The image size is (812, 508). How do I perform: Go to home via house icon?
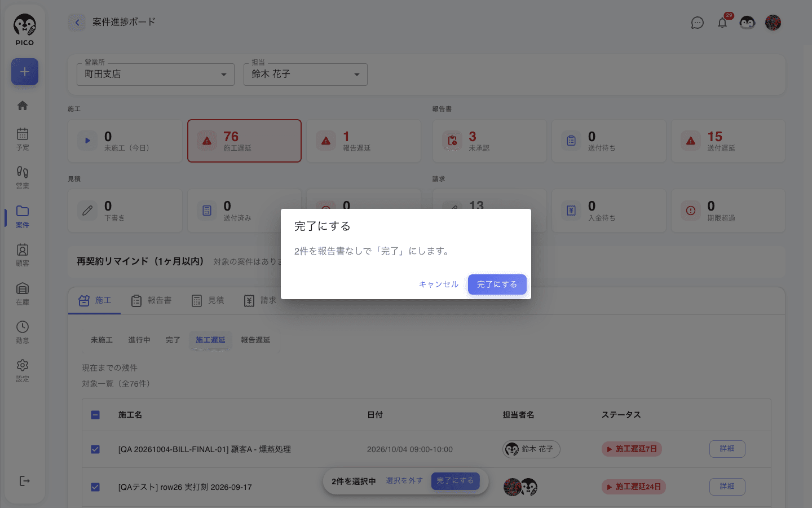[23, 106]
